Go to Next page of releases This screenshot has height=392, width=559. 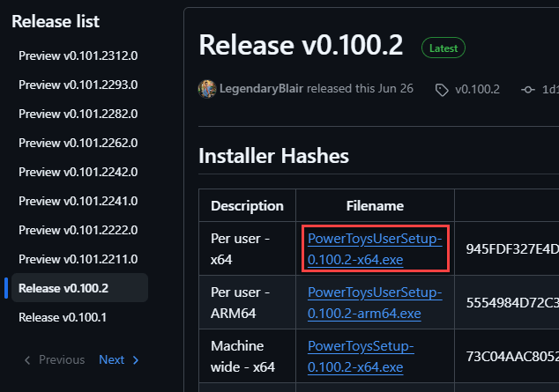point(119,360)
